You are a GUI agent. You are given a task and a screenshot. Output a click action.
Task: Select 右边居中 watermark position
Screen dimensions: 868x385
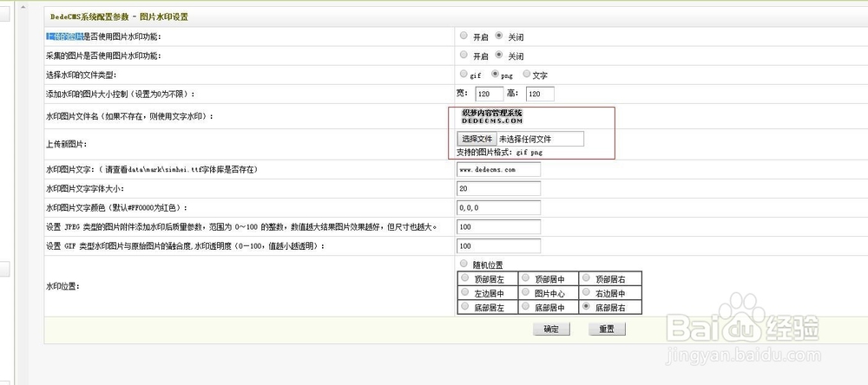[x=586, y=291]
